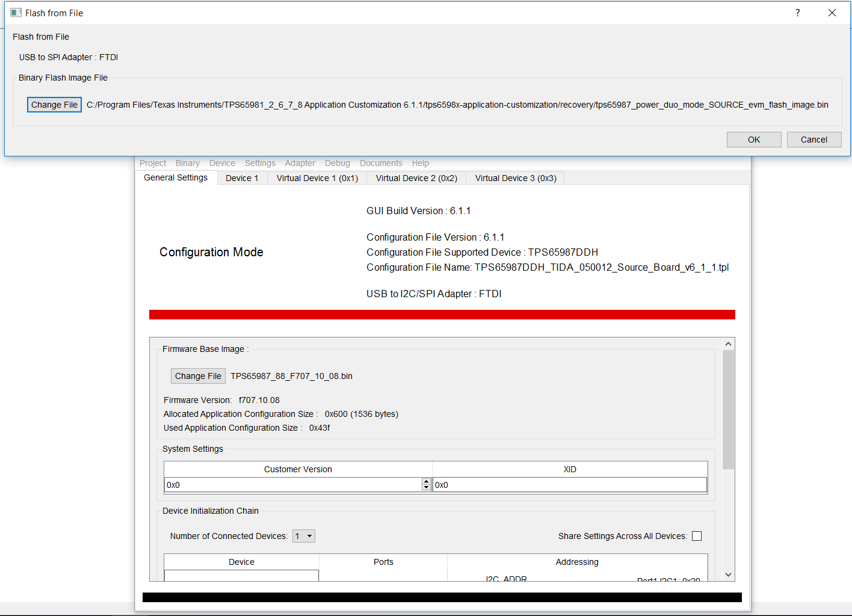Open the Documents menu
The image size is (852, 616).
click(x=381, y=163)
